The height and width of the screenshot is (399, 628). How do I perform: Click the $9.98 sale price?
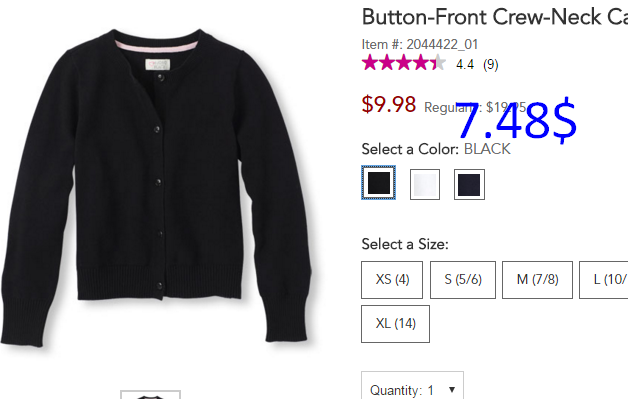pyautogui.click(x=389, y=105)
